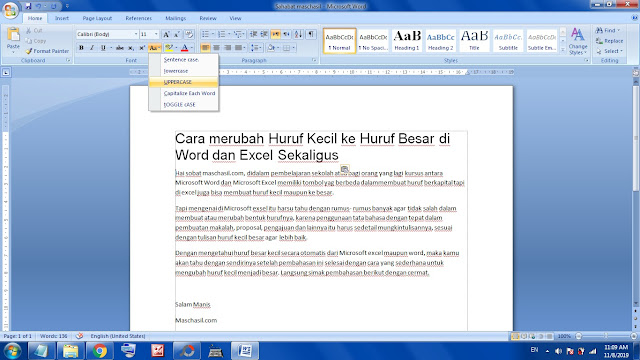Open Google Chrome from the taskbar

coord(99,351)
